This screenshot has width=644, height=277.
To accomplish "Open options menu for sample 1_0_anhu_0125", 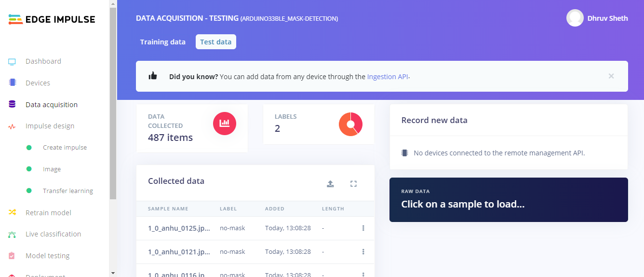I will 363,228.
